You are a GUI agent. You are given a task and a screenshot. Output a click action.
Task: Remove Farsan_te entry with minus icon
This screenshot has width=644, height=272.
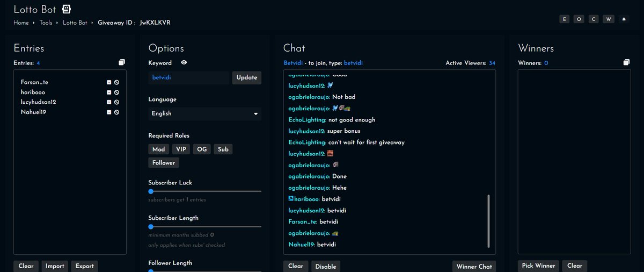(109, 82)
